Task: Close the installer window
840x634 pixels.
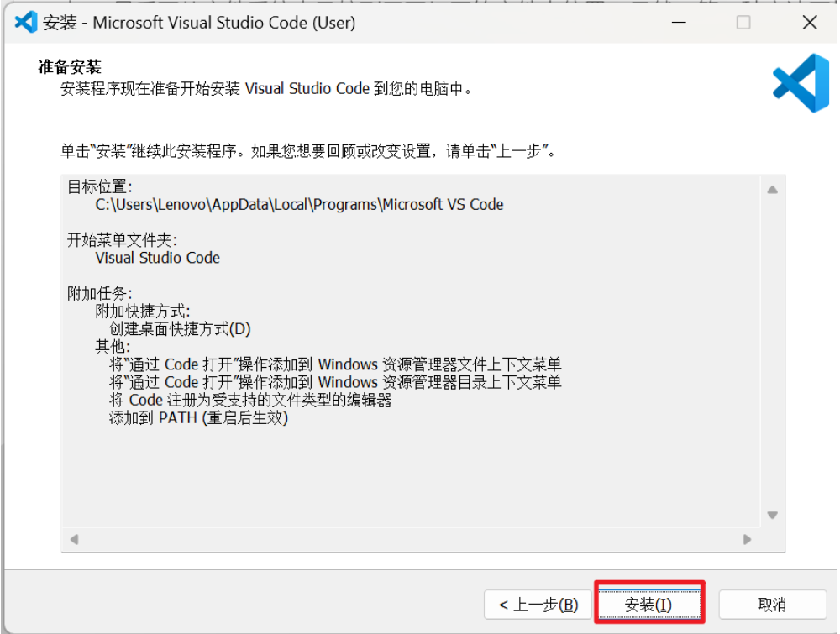Action: 810,23
